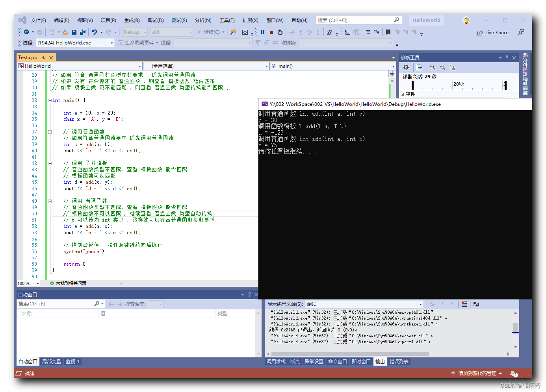
Task: Toggle word wrap in the Output window
Action: (476, 304)
